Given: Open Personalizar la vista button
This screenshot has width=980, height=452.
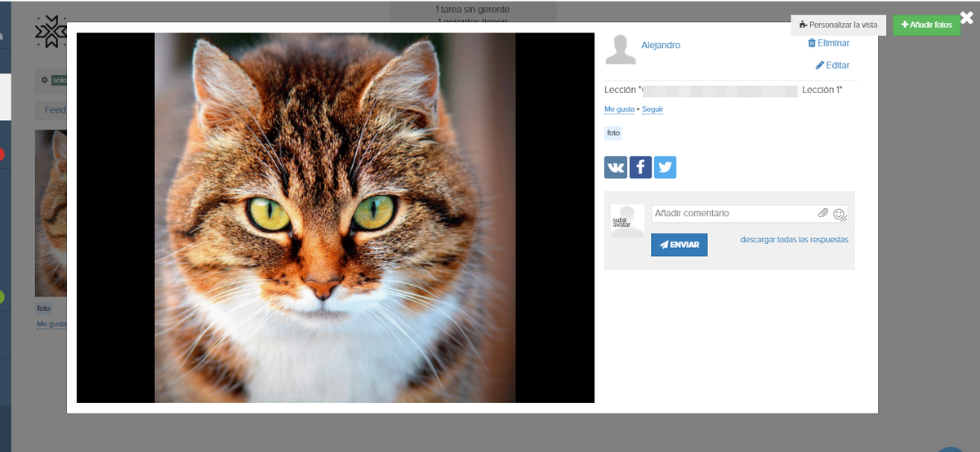Looking at the screenshot, I should [x=838, y=25].
